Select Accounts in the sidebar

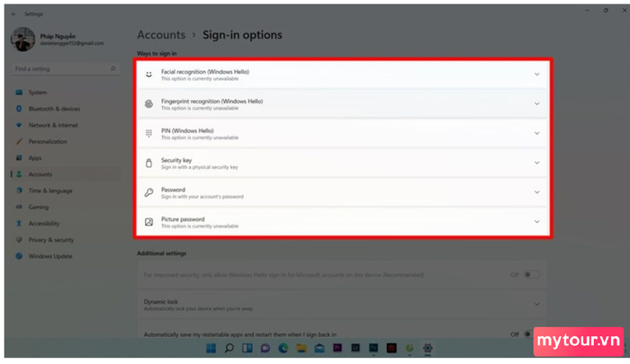click(66, 174)
